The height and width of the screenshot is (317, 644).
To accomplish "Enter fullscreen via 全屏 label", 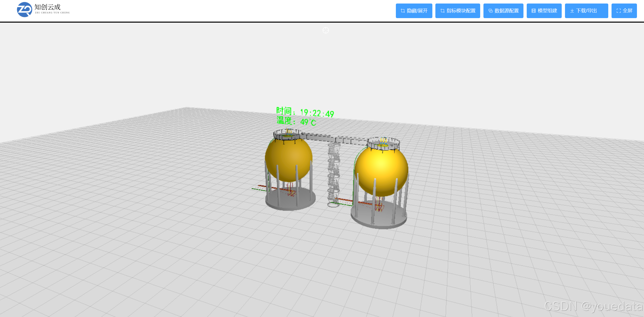I will [627, 11].
